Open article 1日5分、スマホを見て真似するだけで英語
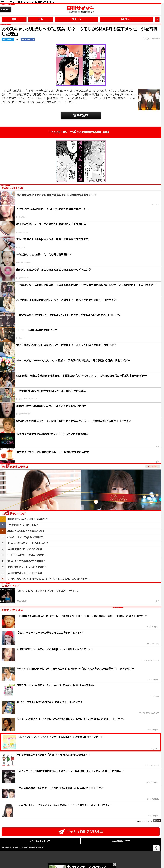 tap(49, 702)
